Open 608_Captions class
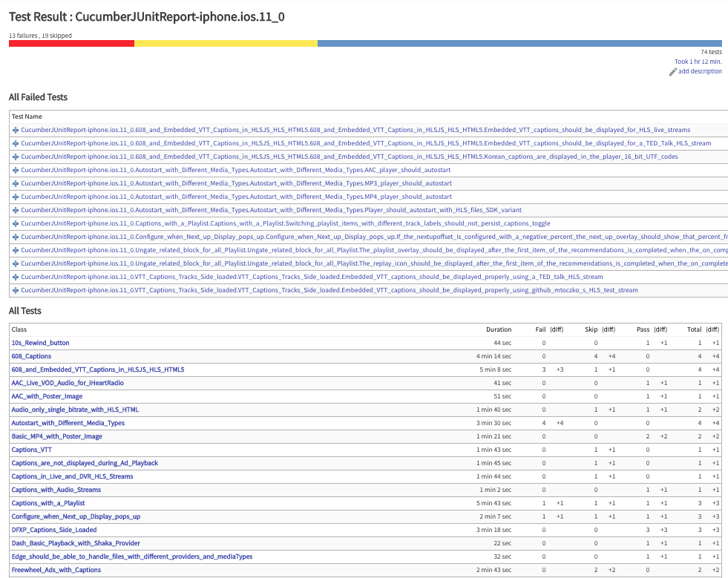 click(32, 357)
